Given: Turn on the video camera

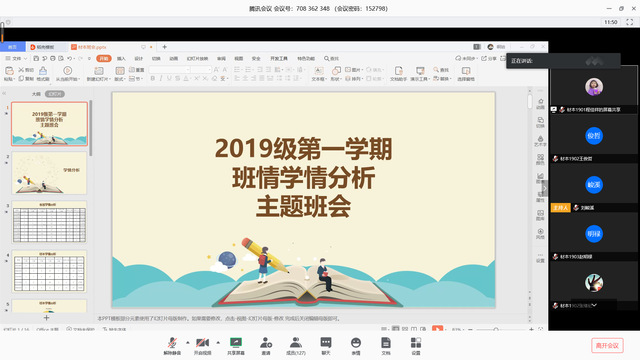Looking at the screenshot, I should click(x=202, y=345).
